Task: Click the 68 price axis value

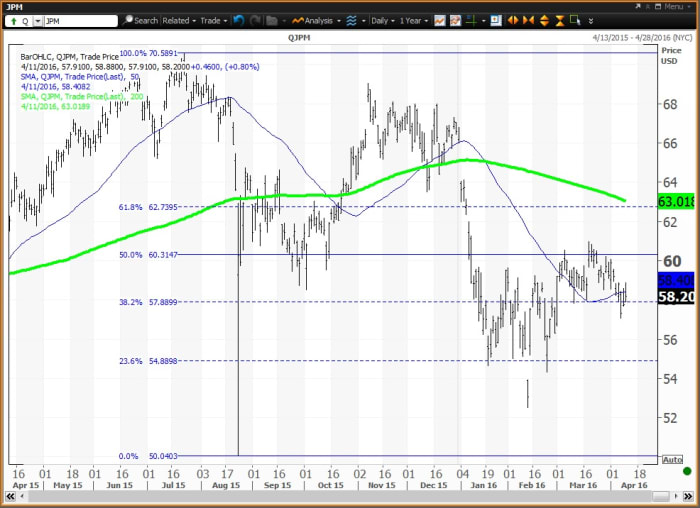Action: (x=670, y=104)
